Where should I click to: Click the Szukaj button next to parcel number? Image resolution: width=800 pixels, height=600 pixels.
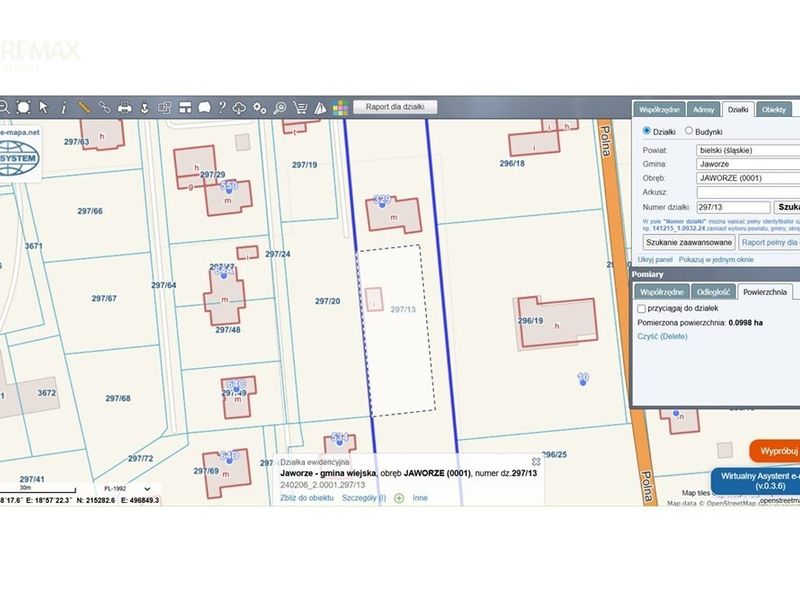click(787, 207)
